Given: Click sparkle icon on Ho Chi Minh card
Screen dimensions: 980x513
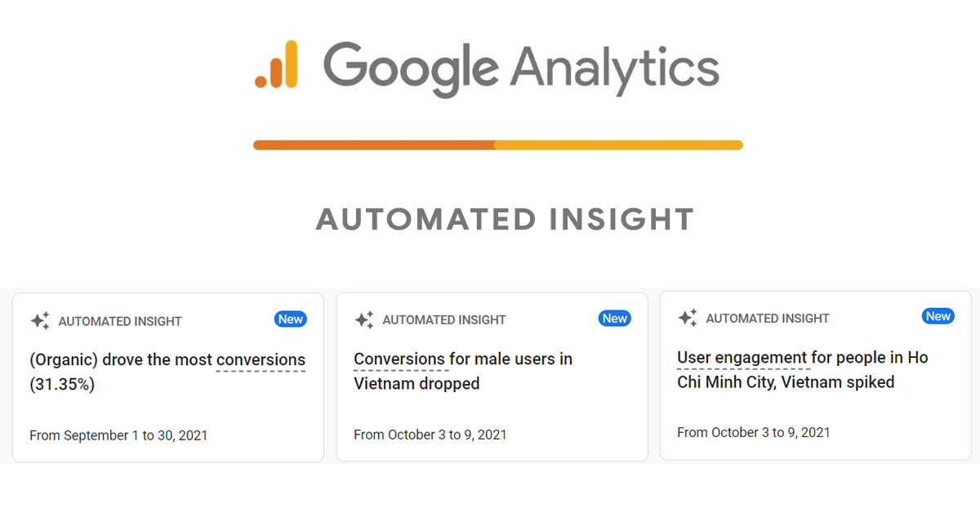Looking at the screenshot, I should click(x=688, y=318).
